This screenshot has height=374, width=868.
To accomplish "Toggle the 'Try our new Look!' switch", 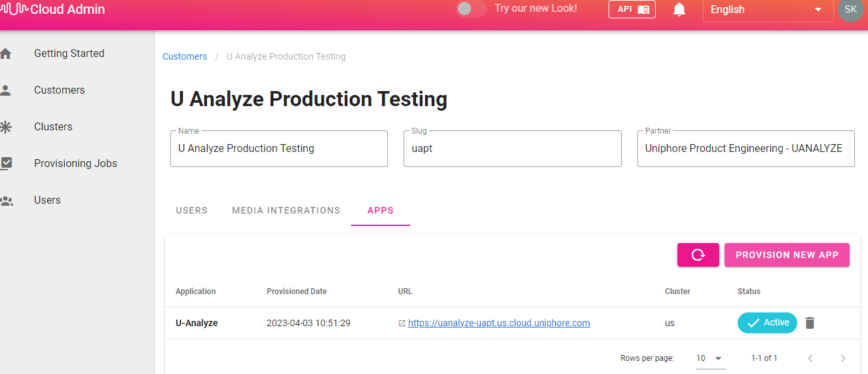I will 471,9.
